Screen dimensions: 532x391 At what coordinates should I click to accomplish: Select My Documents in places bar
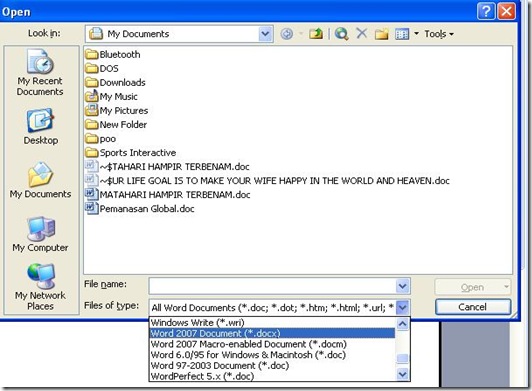40,180
